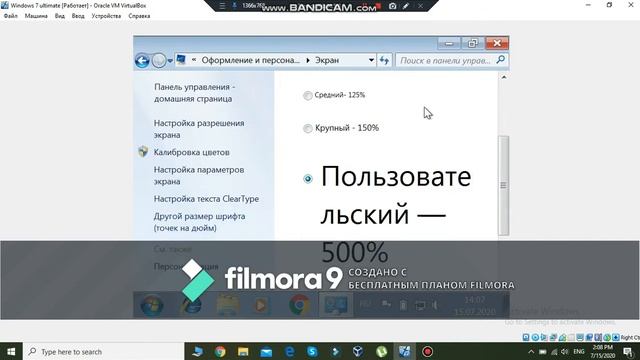Select the Пользовательский — 500% radio button
The image size is (640, 360).
308,178
